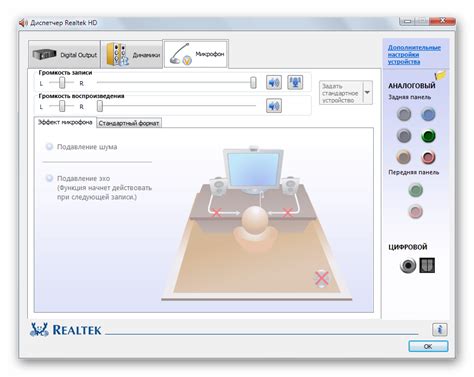This screenshot has width=474, height=377.
Task: Click the left speaker in room illustration
Action: tap(218, 187)
